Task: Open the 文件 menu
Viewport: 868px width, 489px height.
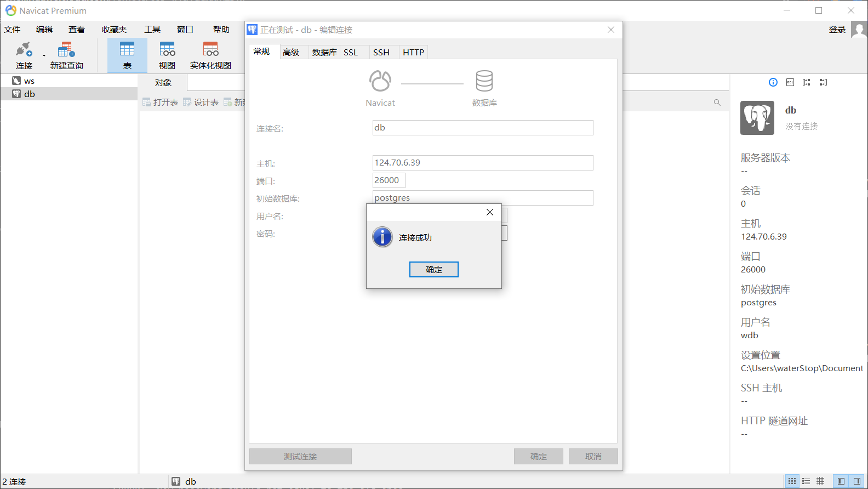Action: [12, 30]
